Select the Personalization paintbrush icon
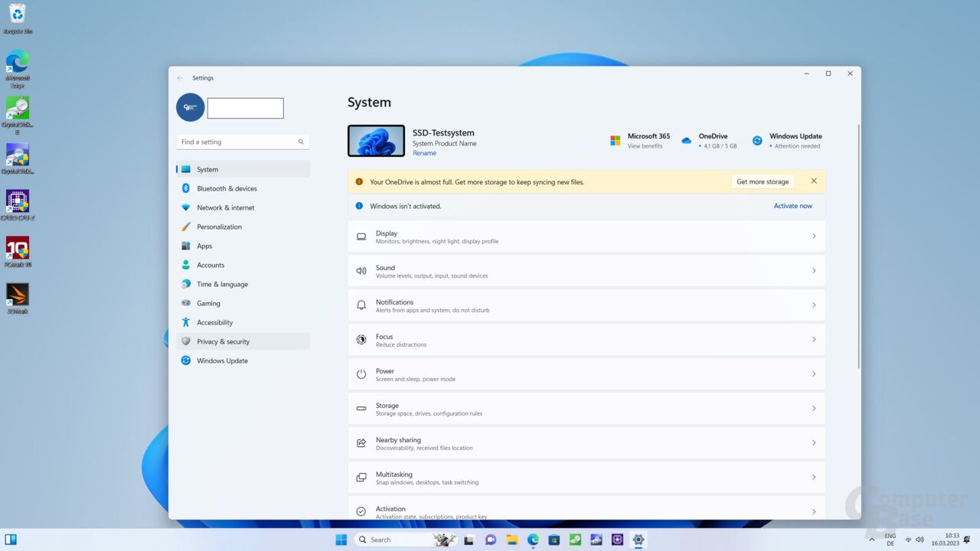The height and width of the screenshot is (551, 980). coord(186,227)
